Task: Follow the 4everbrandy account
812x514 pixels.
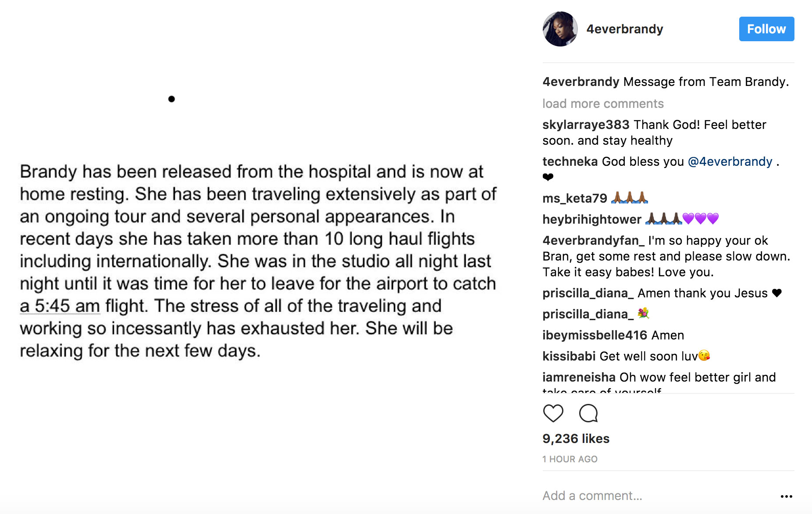Action: 766,29
